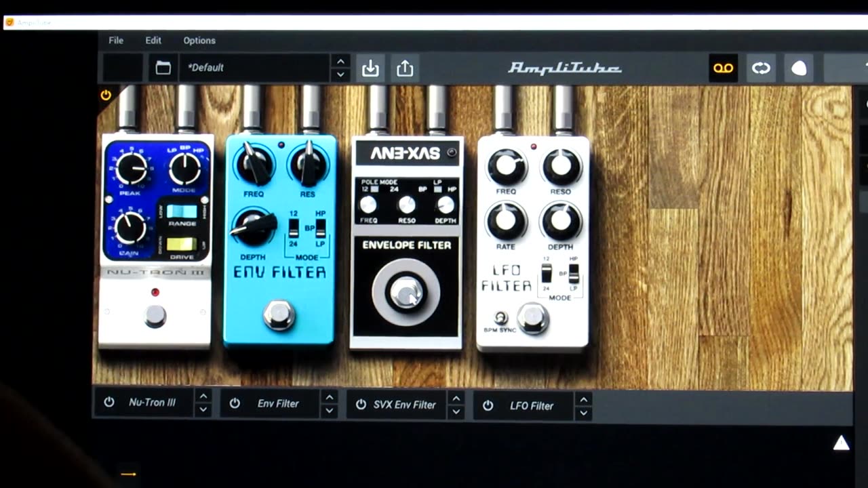
Task: Toggle SVX pole mode 12/24 switch
Action: [375, 189]
